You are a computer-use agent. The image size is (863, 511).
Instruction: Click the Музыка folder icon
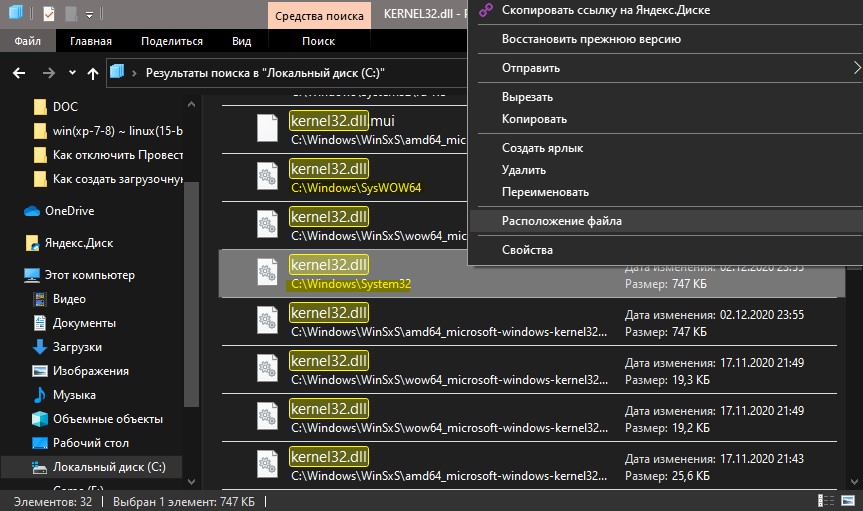point(40,395)
